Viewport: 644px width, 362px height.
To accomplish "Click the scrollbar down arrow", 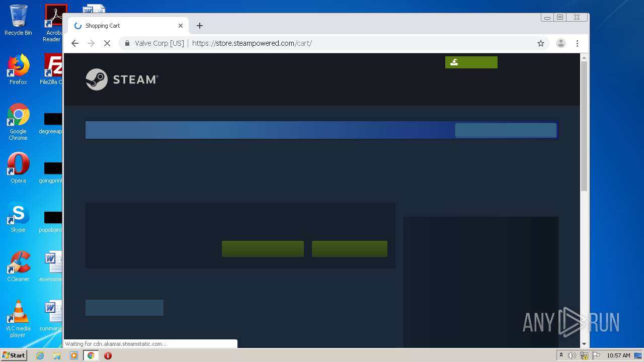I will (584, 344).
